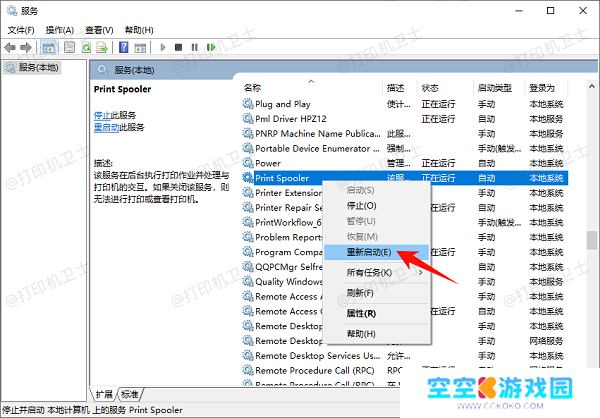This screenshot has width=600, height=418.
Task: Click the 停止 link to stop this service
Action: tap(102, 115)
